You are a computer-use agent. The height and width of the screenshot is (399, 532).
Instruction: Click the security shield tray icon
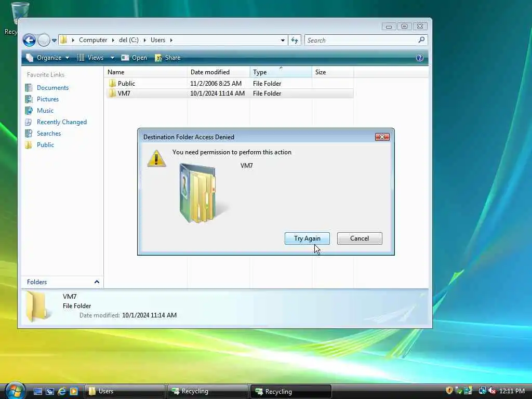[449, 391]
